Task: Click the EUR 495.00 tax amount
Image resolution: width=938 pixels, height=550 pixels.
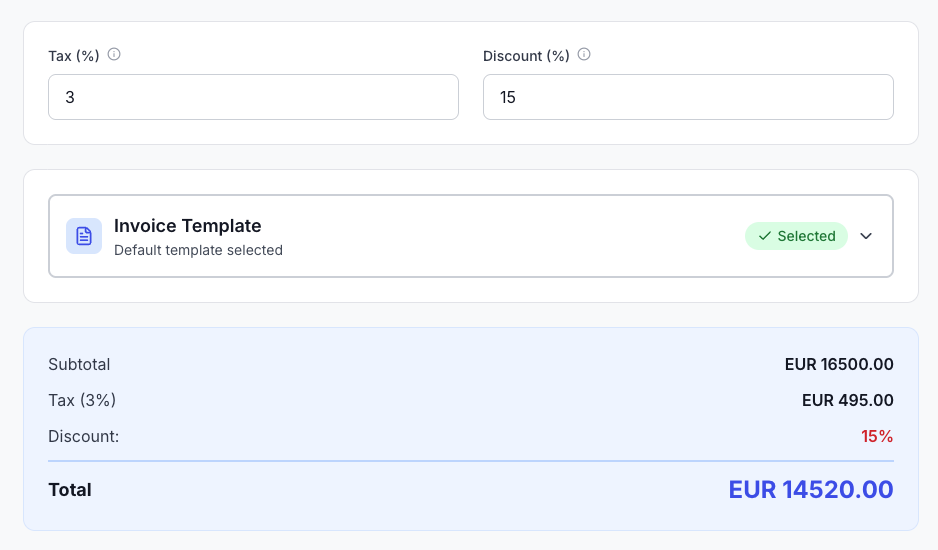Action: tap(847, 400)
